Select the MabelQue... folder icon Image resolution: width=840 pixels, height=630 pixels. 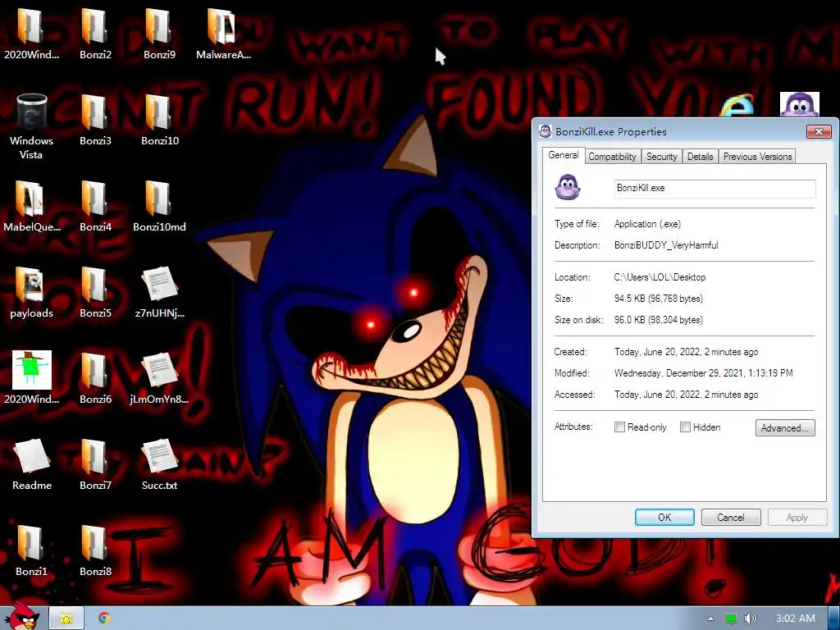coord(30,199)
